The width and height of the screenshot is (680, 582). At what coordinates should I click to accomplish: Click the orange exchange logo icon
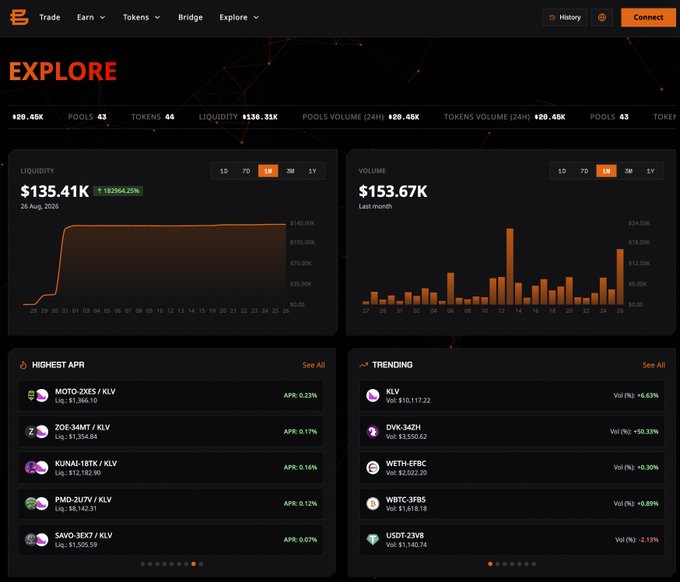[19, 17]
